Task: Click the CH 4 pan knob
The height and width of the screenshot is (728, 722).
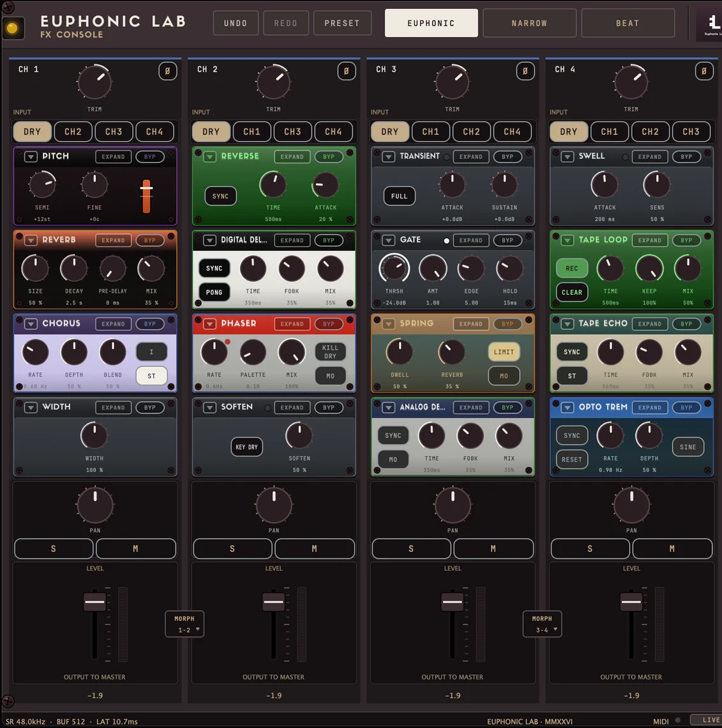Action: 631,505
